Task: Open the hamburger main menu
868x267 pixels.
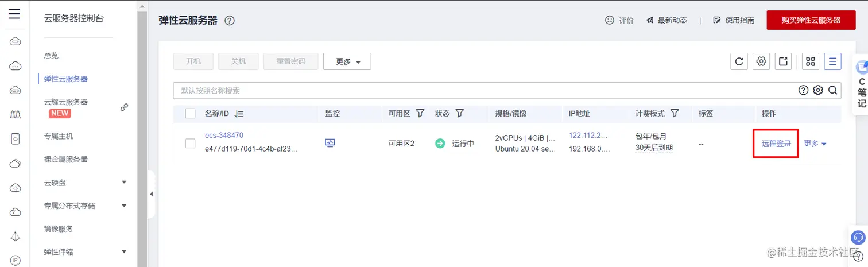Action: coord(14,14)
